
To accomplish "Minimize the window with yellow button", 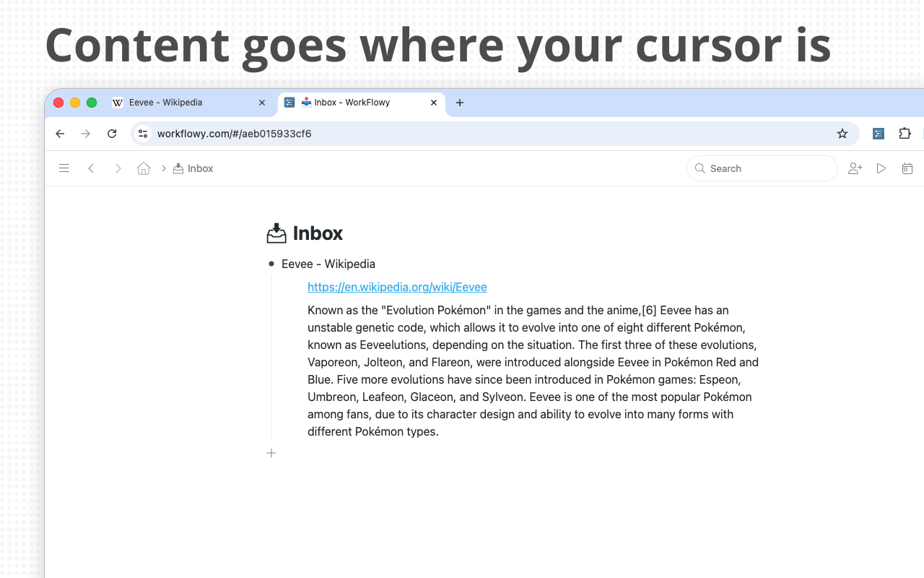I will [x=75, y=103].
